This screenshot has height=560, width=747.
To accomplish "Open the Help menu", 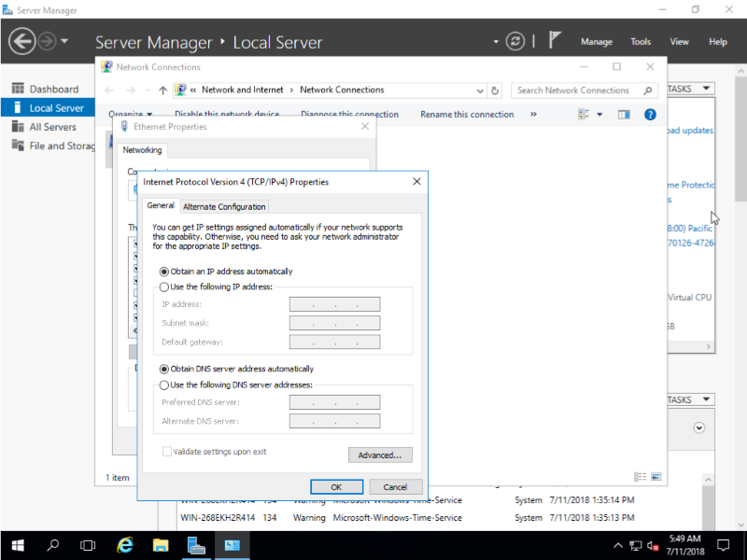I will (x=717, y=42).
